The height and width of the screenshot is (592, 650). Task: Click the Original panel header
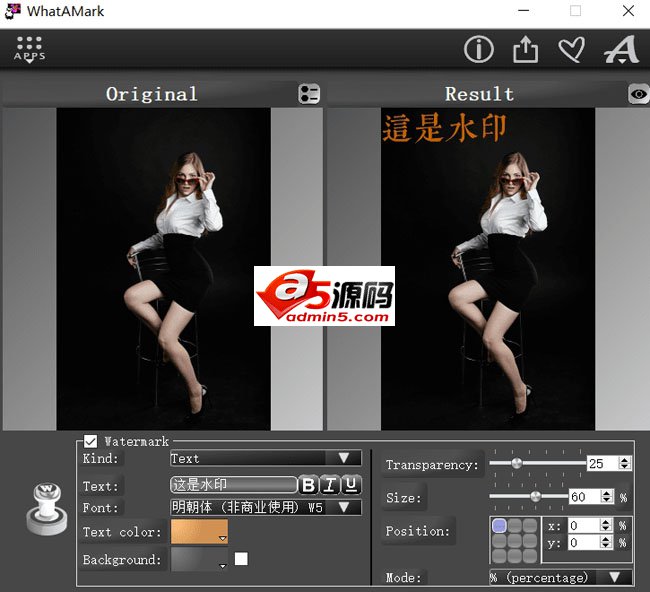coord(151,94)
